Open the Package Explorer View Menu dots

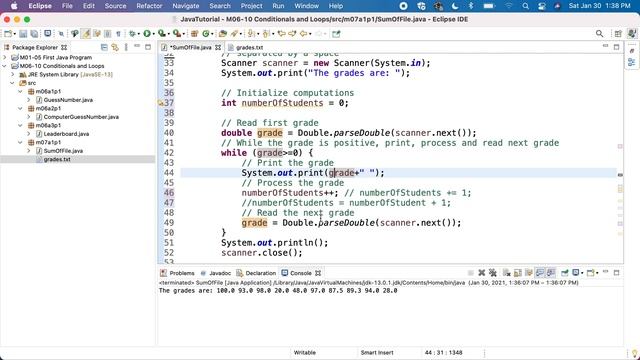(126, 47)
